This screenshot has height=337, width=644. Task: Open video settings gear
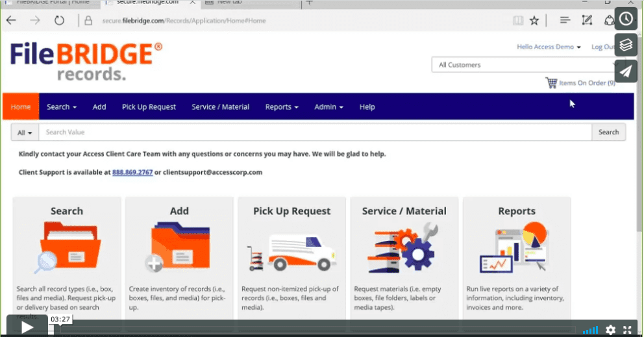[x=610, y=330]
